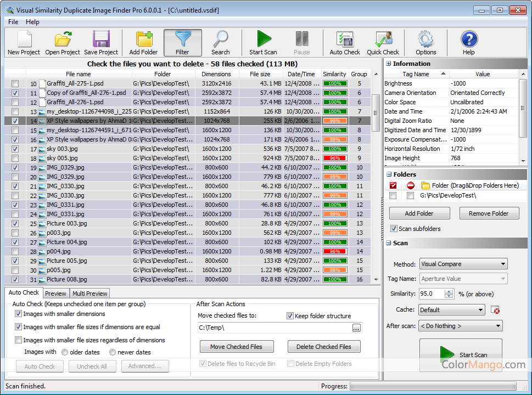Open the Help menu
The height and width of the screenshot is (395, 532).
[x=32, y=22]
